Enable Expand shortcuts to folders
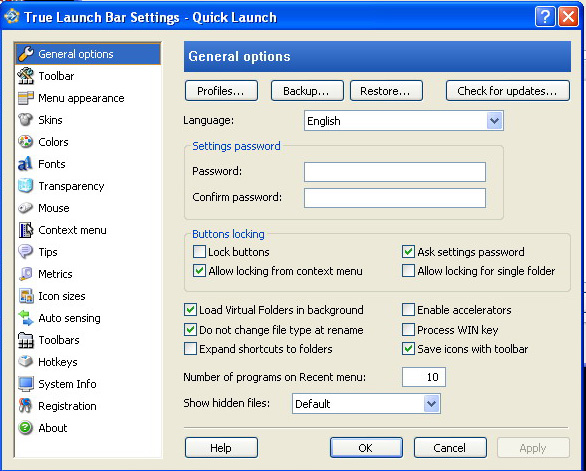 click(190, 349)
